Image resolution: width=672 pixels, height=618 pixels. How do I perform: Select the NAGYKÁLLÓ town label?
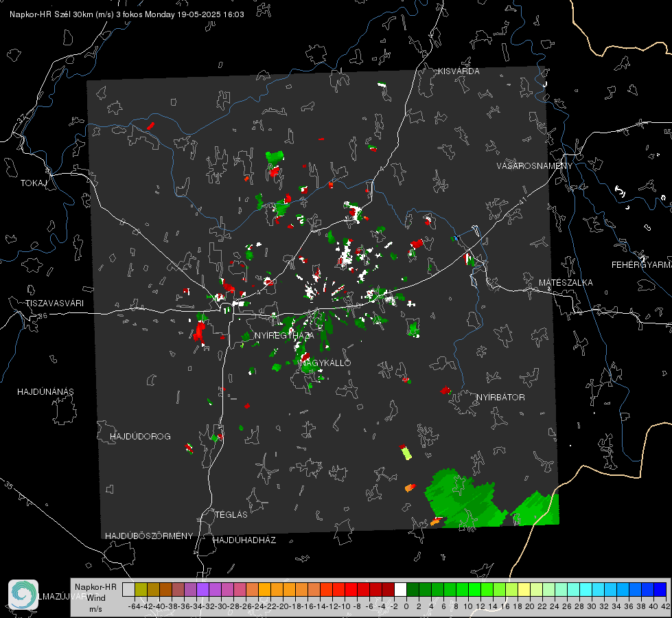pyautogui.click(x=326, y=363)
